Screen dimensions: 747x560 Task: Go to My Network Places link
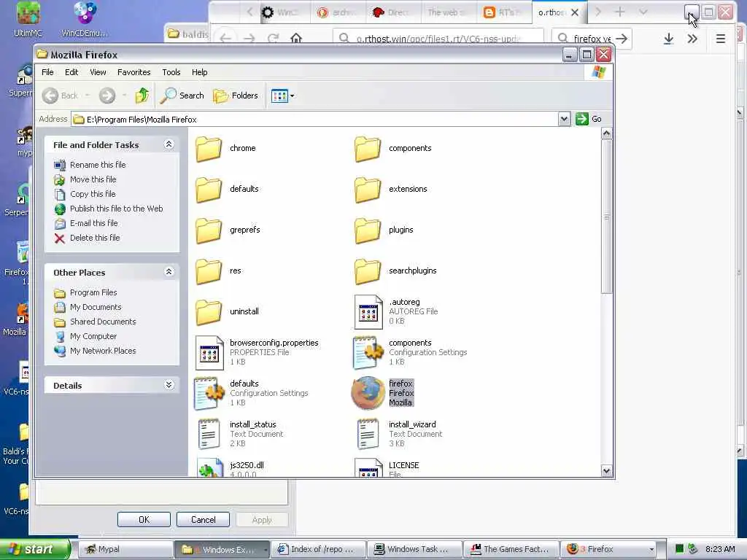tap(103, 351)
